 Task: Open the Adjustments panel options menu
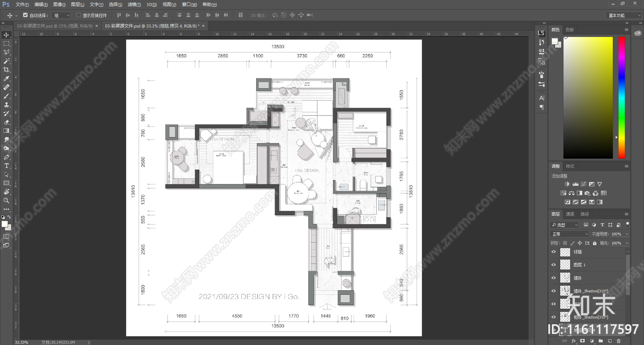click(626, 166)
